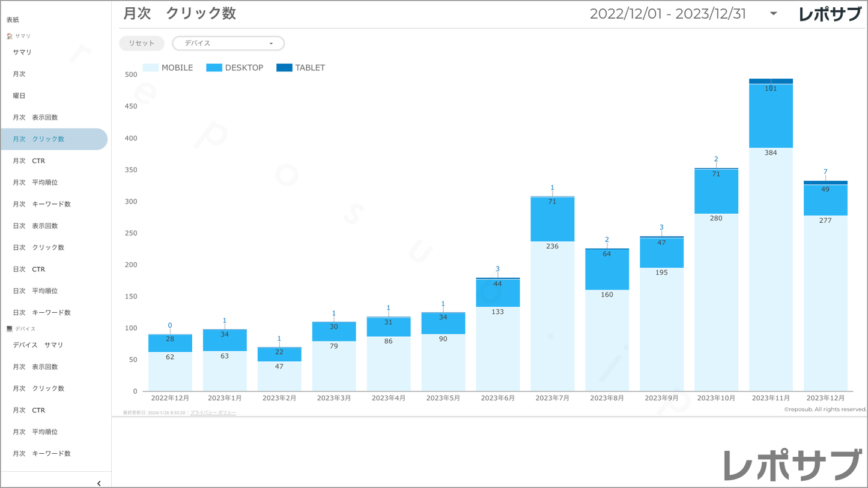Click the DESKTOP legend color swatch

tap(214, 68)
